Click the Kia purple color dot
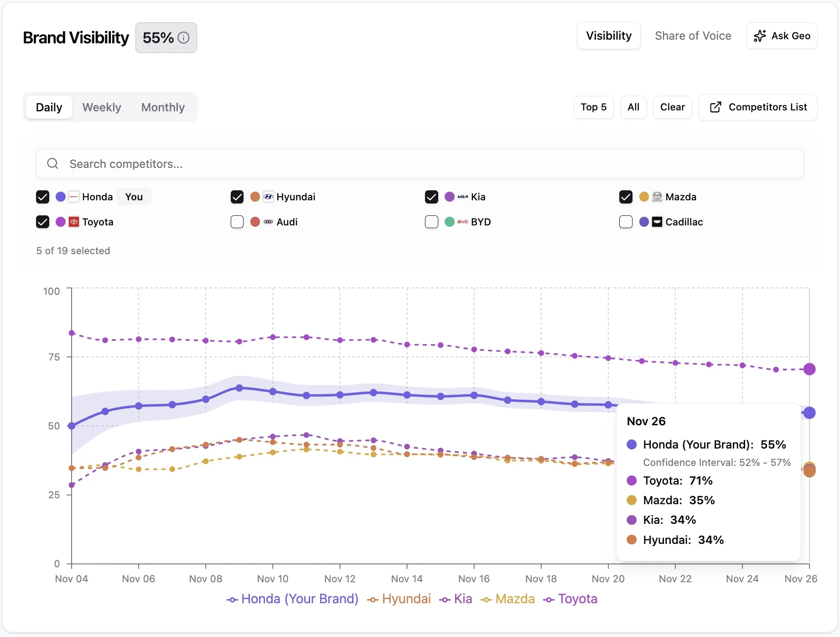Screen dimensions: 840x637 tap(450, 197)
